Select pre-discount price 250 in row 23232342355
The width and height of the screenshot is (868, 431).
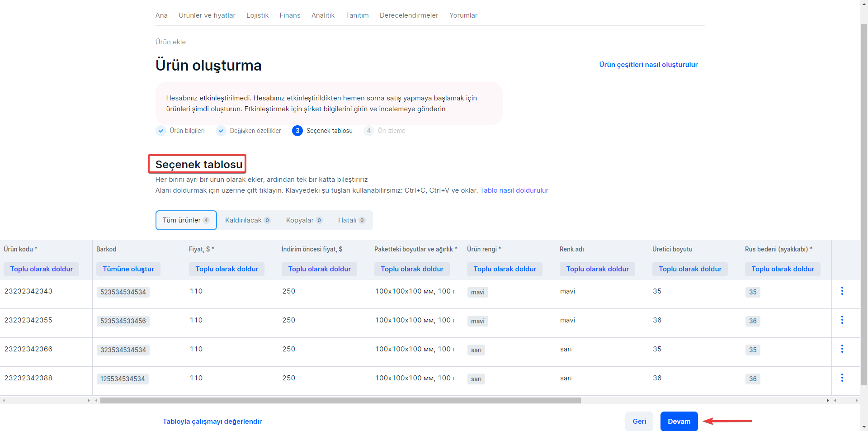[x=324, y=323]
